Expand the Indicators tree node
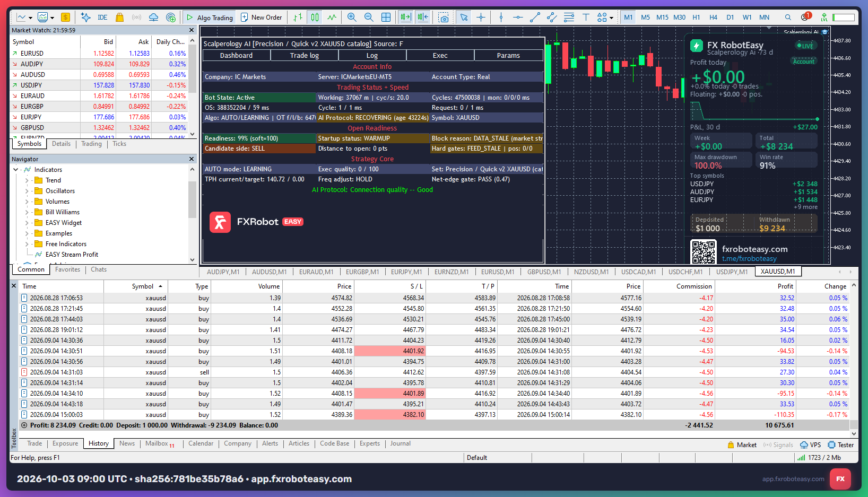Image resolution: width=868 pixels, height=497 pixels. [x=16, y=170]
